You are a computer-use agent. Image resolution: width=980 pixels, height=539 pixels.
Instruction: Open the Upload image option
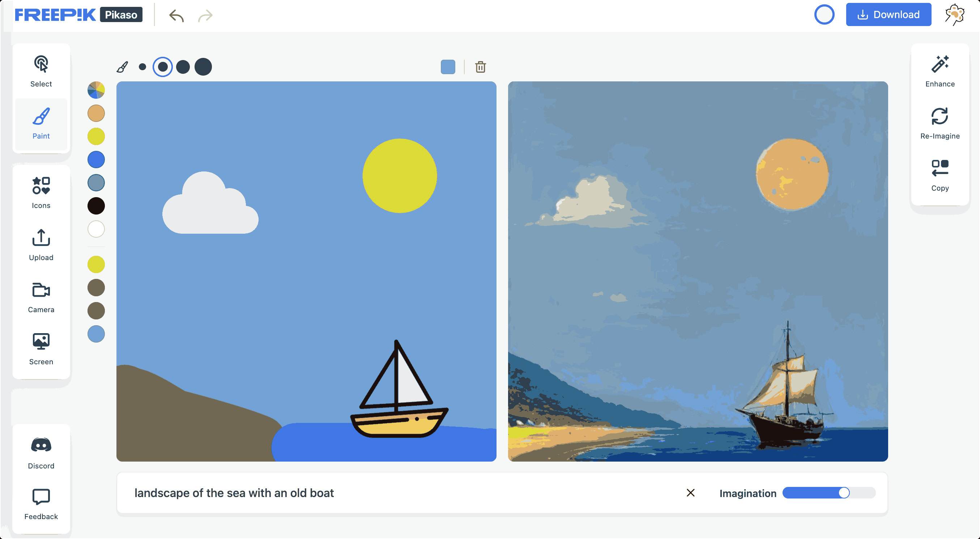coord(41,245)
